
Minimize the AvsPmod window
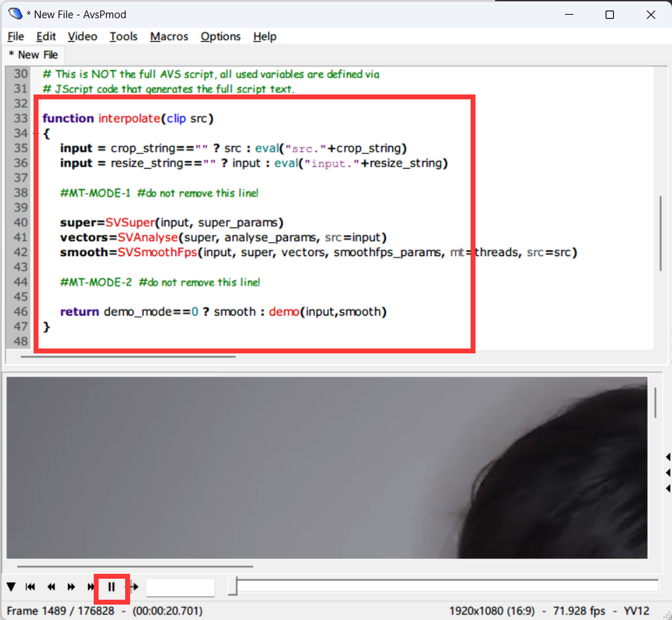(x=569, y=15)
